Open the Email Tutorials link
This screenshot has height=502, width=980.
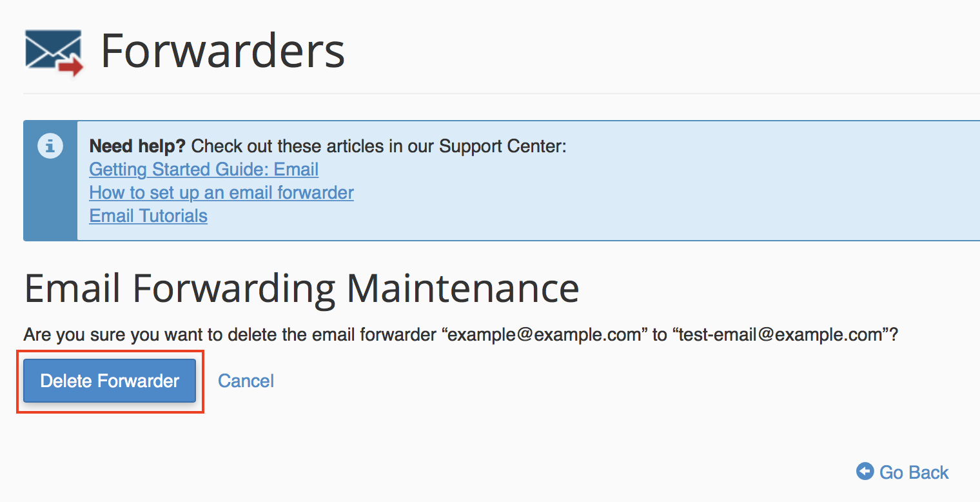point(148,216)
